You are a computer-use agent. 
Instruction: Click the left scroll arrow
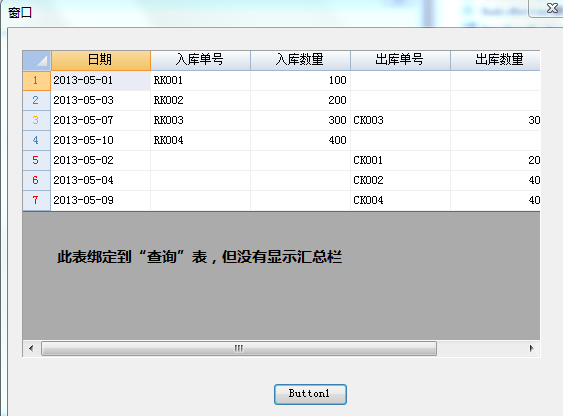[31, 348]
